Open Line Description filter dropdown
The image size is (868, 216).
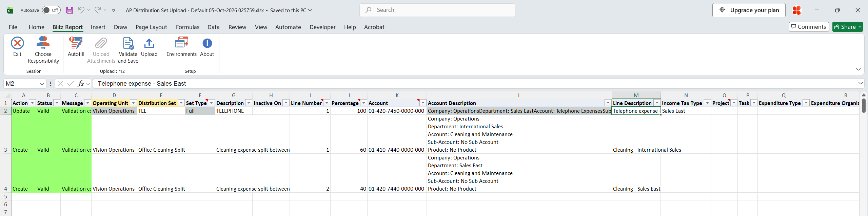tap(657, 103)
